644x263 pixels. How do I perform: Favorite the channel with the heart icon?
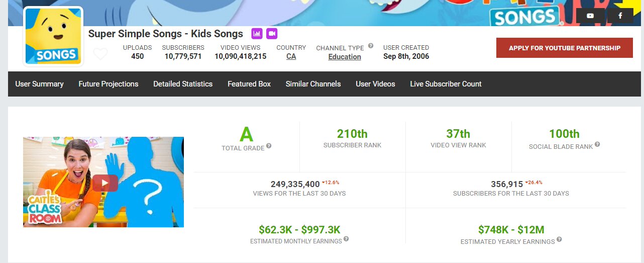[100, 54]
